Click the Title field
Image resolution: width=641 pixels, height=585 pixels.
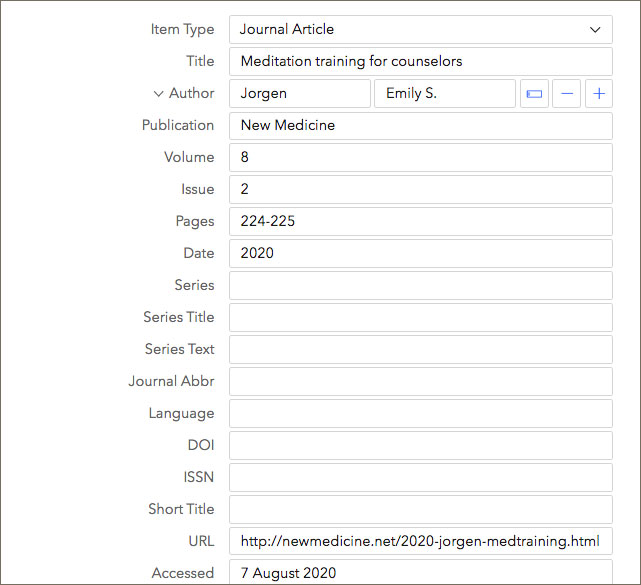420,61
